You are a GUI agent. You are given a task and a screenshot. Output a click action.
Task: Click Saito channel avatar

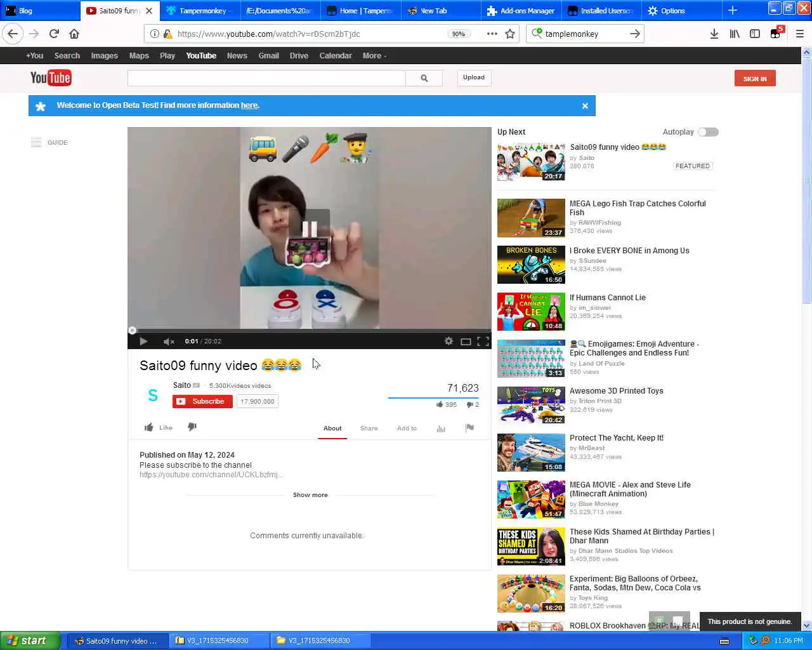153,395
